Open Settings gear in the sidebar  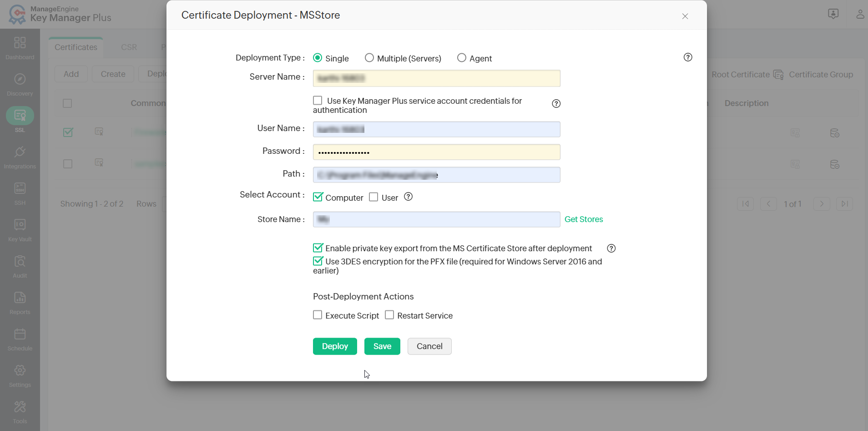20,376
